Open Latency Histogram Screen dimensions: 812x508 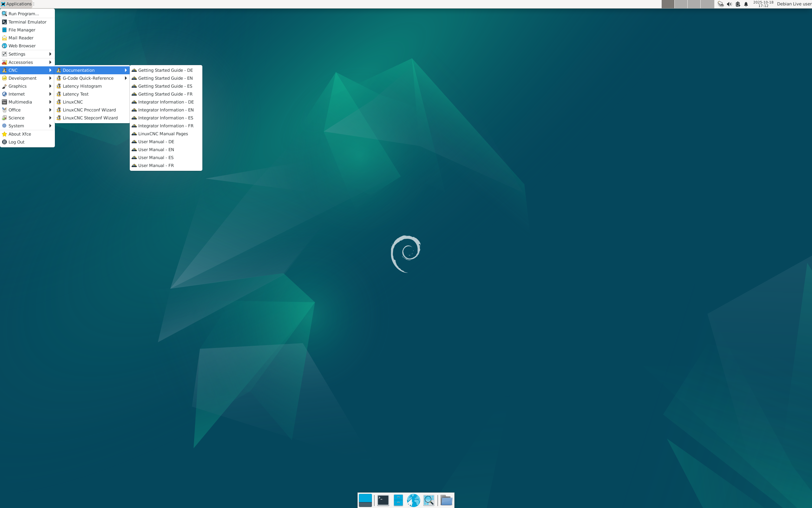point(92,86)
